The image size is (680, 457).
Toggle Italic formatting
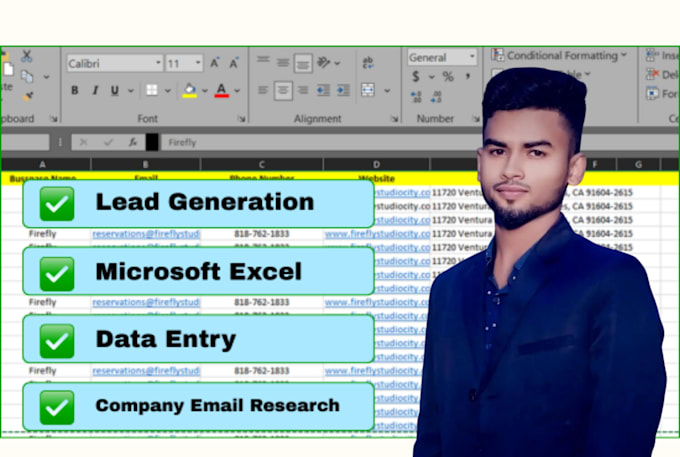[x=95, y=90]
